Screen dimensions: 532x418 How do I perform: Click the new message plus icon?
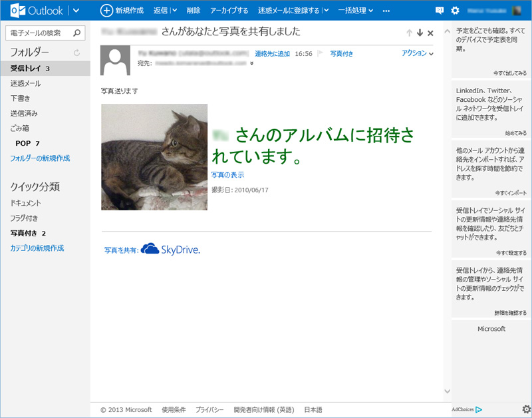point(106,11)
